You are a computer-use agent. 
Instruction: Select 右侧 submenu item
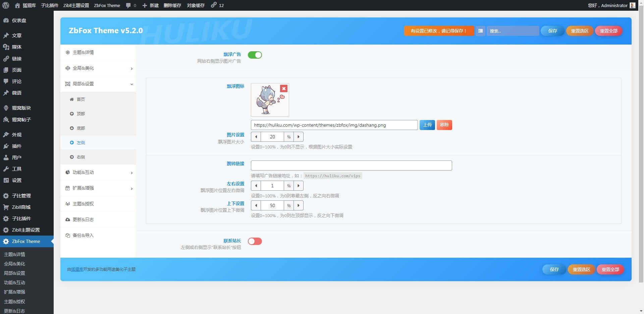pyautogui.click(x=80, y=157)
